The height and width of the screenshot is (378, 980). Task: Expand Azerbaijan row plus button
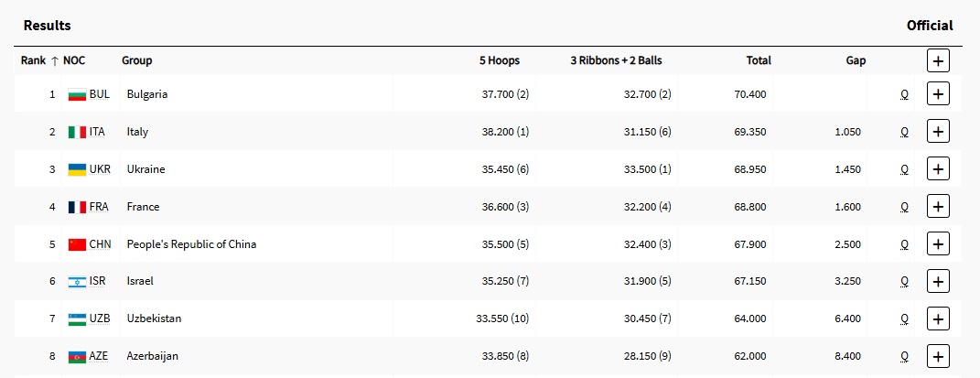coord(938,356)
